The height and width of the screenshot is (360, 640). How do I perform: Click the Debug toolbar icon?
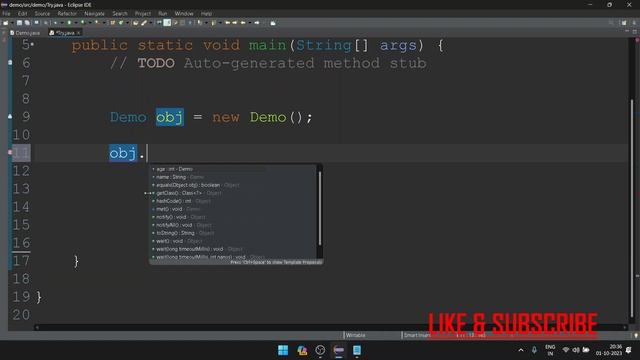pos(55,23)
